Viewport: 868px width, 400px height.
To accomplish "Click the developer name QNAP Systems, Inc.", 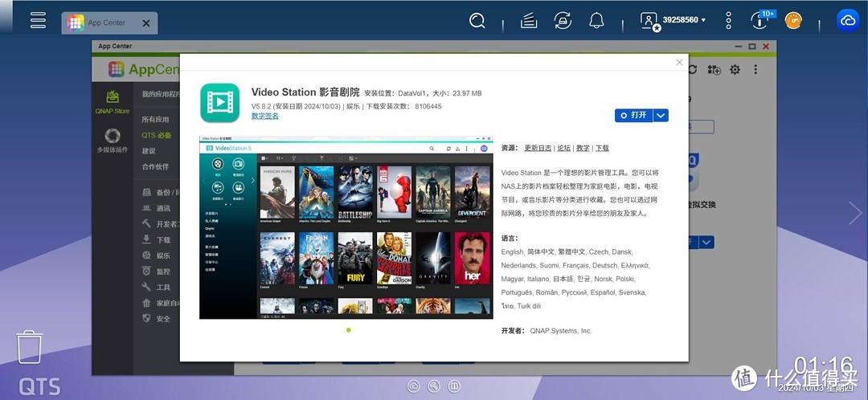I will coord(561,331).
